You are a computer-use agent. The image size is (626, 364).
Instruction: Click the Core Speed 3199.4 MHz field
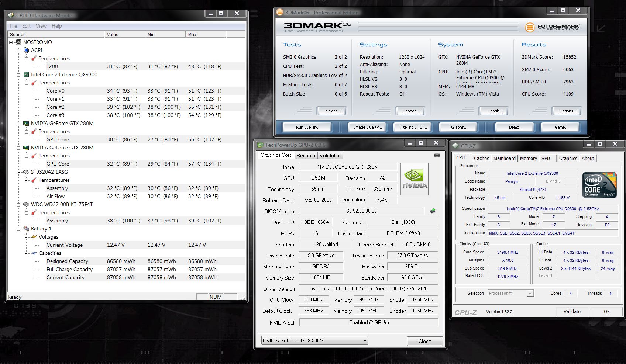pyautogui.click(x=508, y=252)
